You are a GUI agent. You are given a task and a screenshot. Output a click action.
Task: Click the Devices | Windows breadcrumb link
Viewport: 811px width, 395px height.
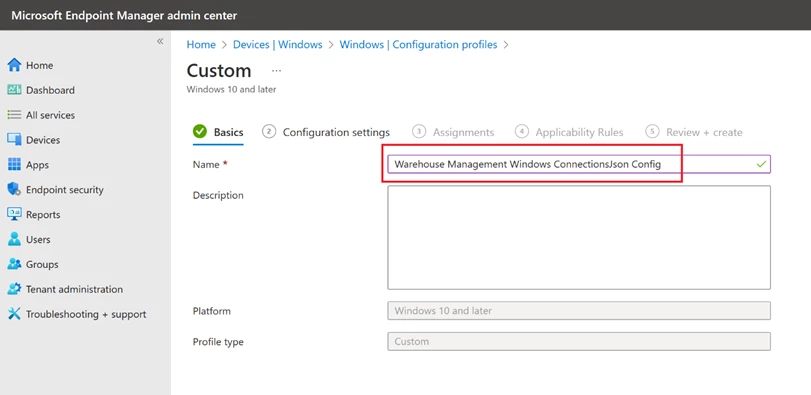point(277,44)
